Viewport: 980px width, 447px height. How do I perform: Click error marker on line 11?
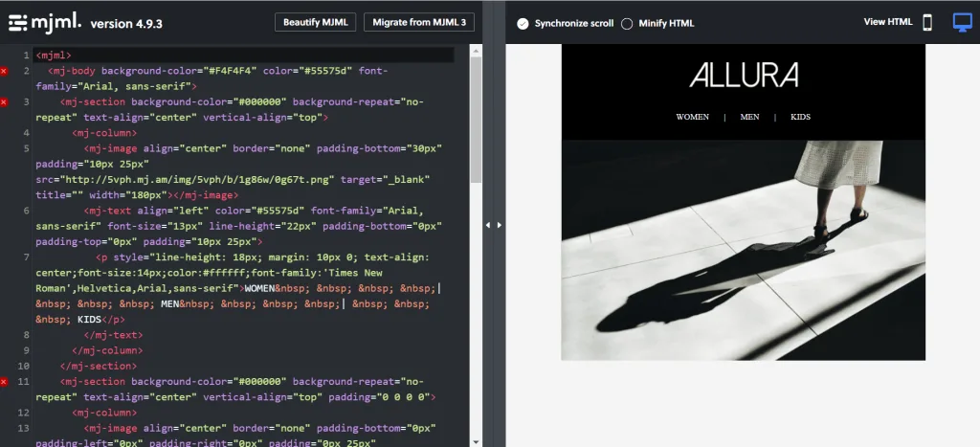[4, 382]
